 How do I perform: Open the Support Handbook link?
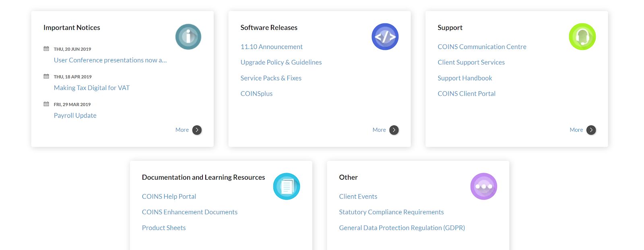point(464,78)
